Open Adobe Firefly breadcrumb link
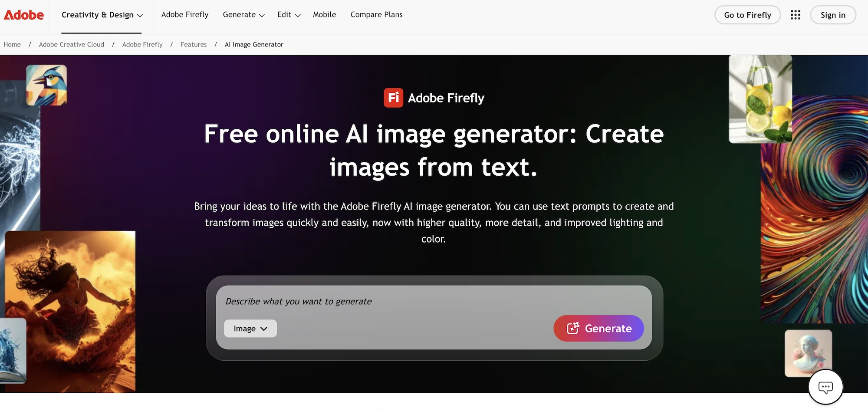Viewport: 868px width, 411px height. 142,44
